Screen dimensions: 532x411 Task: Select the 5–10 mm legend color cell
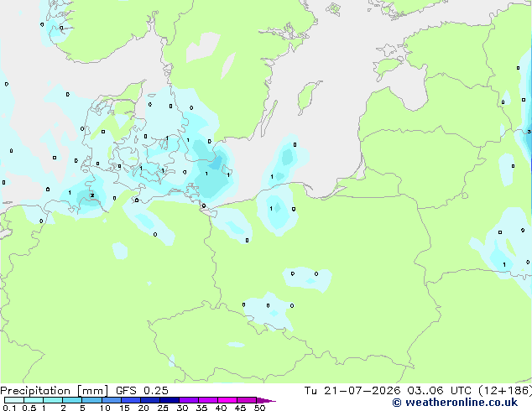(91, 400)
